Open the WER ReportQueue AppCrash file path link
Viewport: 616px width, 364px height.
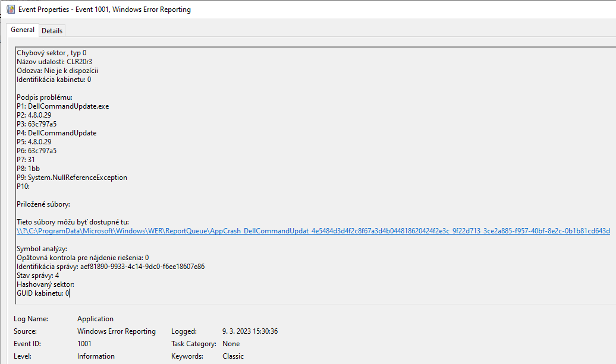pyautogui.click(x=313, y=231)
